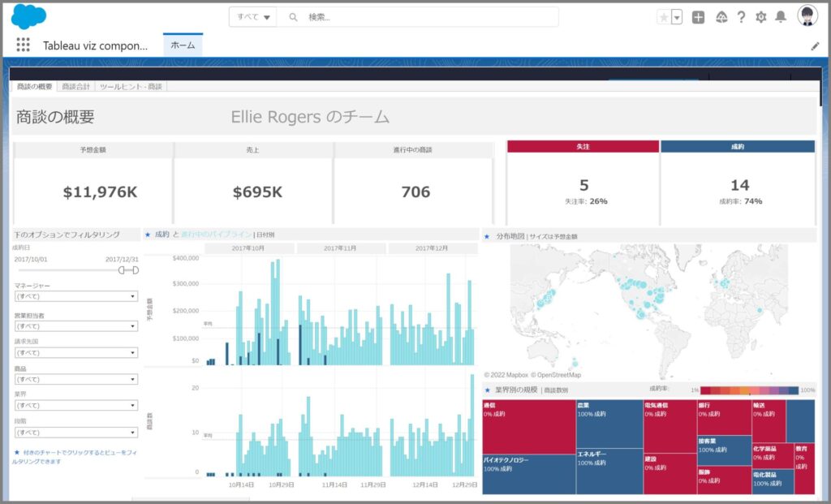Viewport: 831px width, 504px height.
Task: Open the global actions plus icon
Action: point(698,17)
